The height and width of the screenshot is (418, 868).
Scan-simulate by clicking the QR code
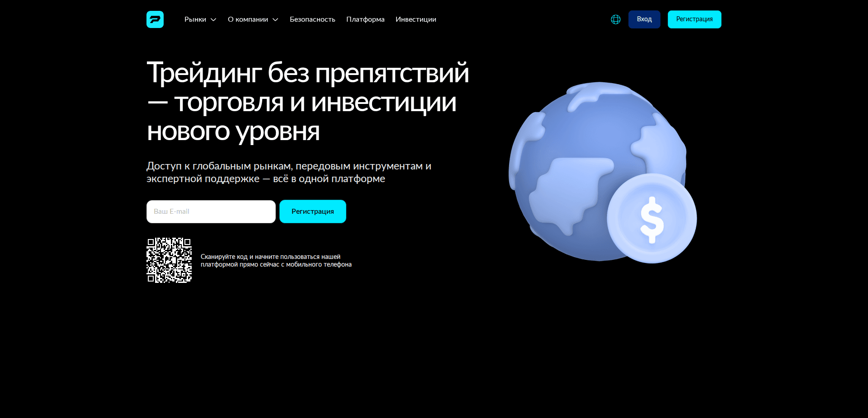pos(169,260)
